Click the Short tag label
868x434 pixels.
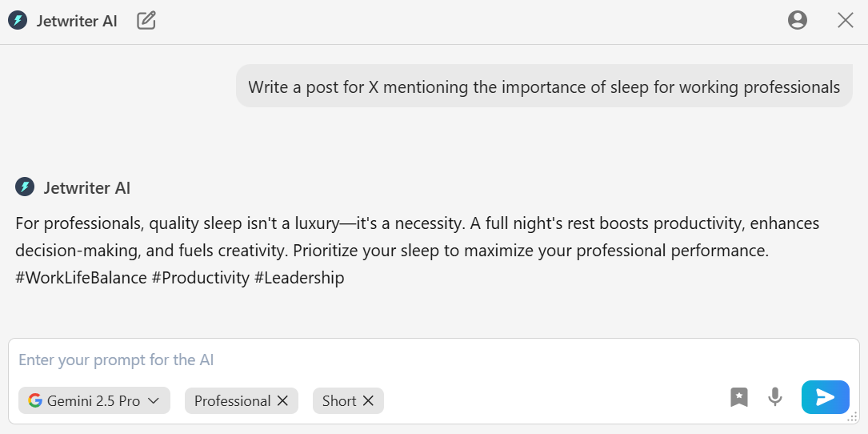click(x=339, y=401)
